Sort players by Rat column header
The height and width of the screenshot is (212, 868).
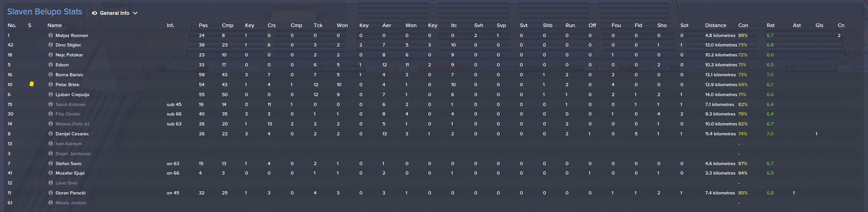click(770, 25)
